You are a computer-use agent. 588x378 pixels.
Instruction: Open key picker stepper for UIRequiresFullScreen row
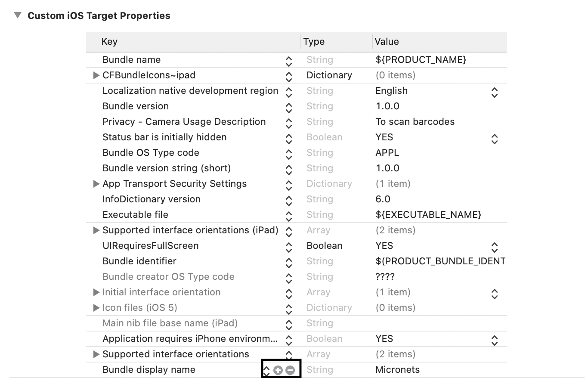coord(289,247)
